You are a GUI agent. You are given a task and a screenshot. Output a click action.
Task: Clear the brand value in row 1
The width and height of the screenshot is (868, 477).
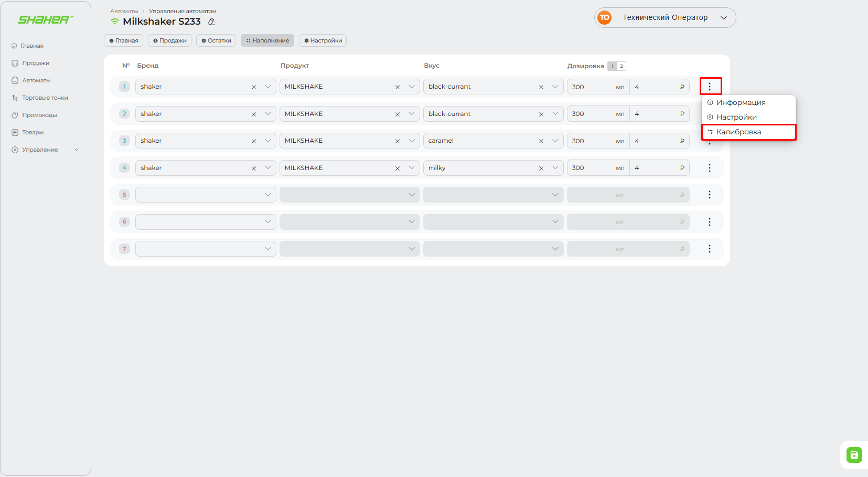tap(254, 87)
